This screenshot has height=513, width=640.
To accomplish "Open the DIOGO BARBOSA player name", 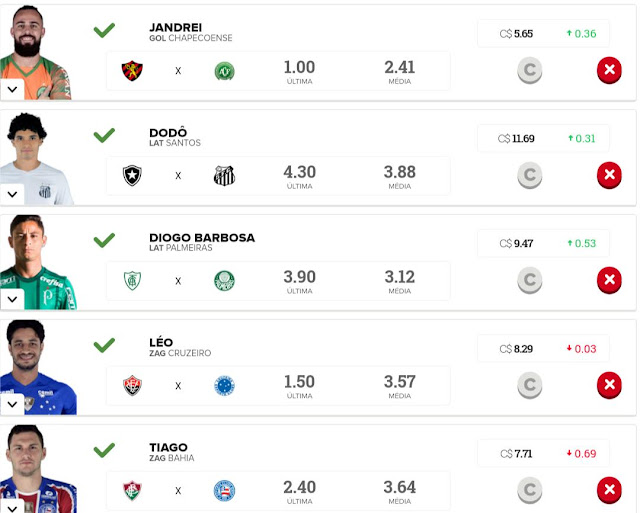I will [202, 238].
